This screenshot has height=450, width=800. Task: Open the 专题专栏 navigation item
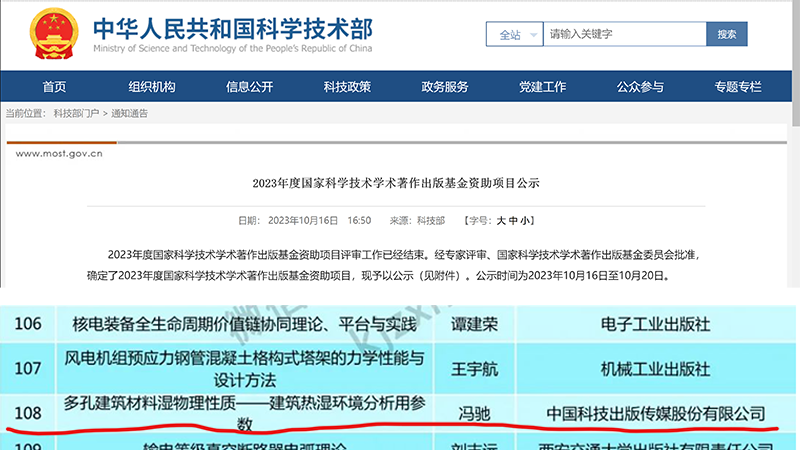[738, 87]
